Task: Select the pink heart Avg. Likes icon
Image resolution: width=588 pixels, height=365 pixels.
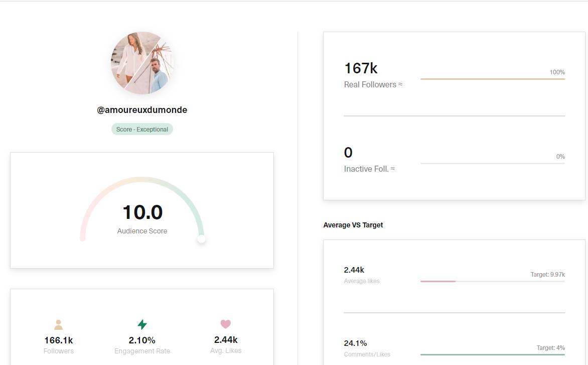Action: 226,324
